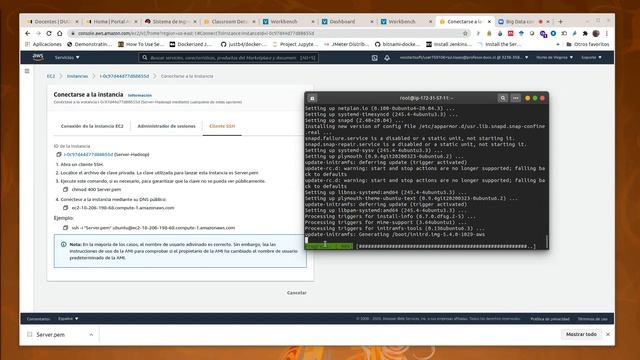The height and width of the screenshot is (360, 640).
Task: Open the Términos de uso footer link
Action: click(x=593, y=319)
